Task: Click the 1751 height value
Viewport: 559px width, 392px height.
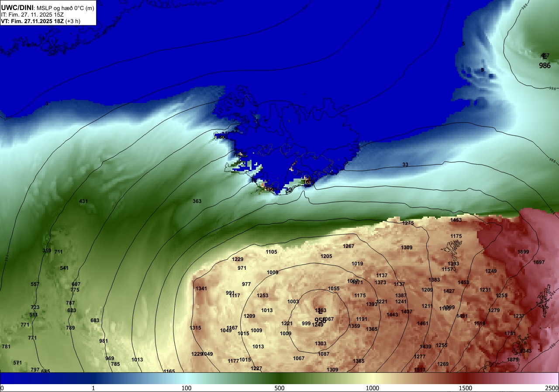Action: (510, 334)
